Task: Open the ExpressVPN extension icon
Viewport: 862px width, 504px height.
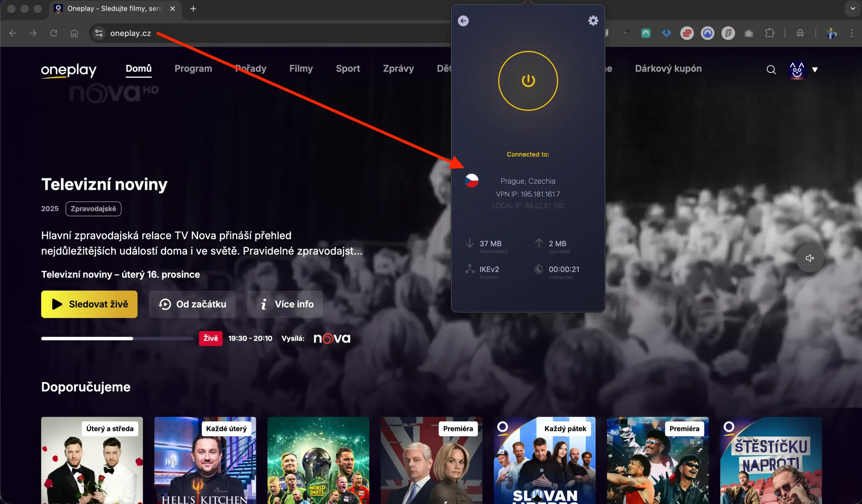Action: 688,33
